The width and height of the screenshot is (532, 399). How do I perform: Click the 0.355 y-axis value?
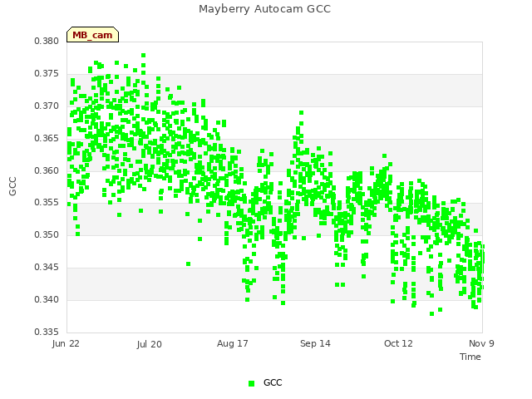pos(47,203)
